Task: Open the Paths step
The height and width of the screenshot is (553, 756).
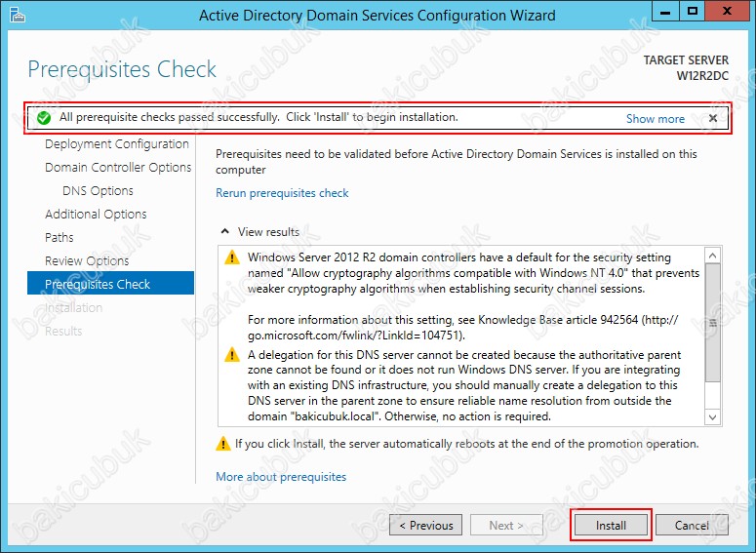Action: click(60, 237)
